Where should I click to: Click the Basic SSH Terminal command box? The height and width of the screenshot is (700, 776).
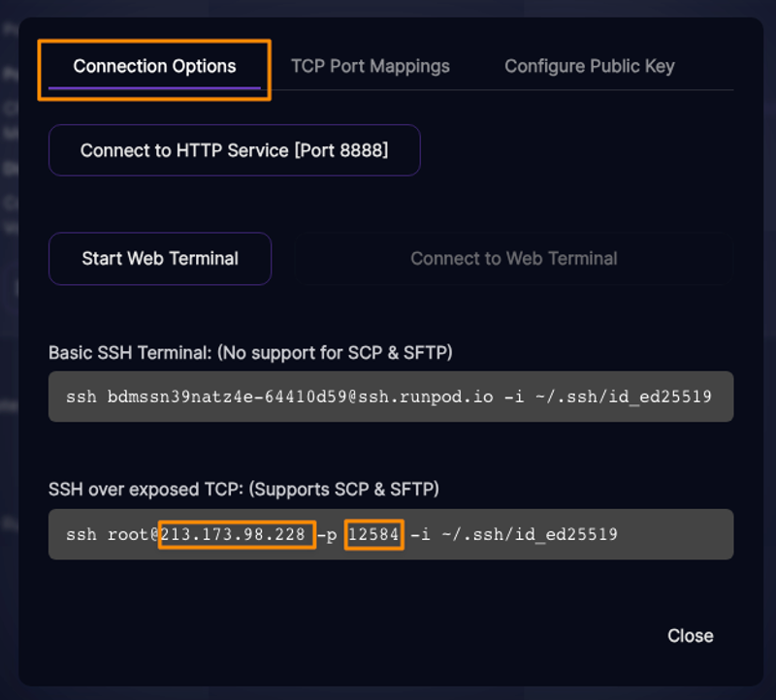coord(391,397)
